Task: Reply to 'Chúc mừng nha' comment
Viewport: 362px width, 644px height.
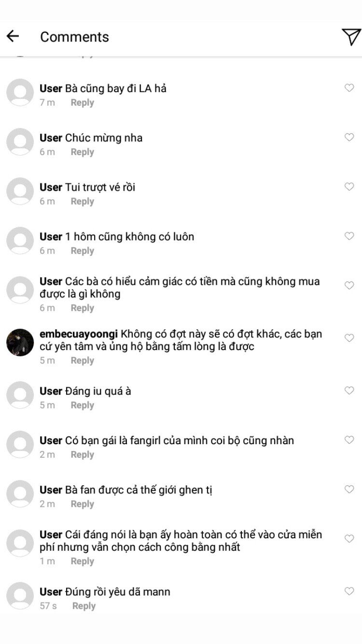Action: 82,152
